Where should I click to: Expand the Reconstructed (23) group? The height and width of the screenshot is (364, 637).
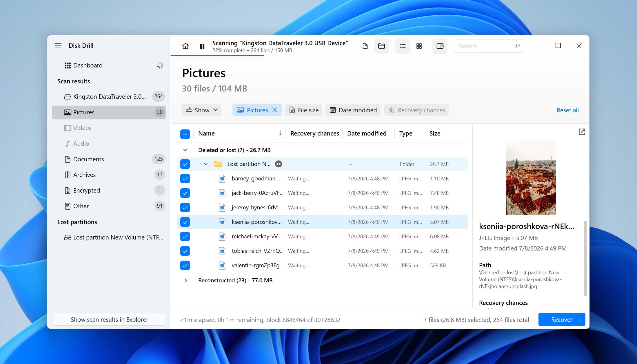[185, 280]
